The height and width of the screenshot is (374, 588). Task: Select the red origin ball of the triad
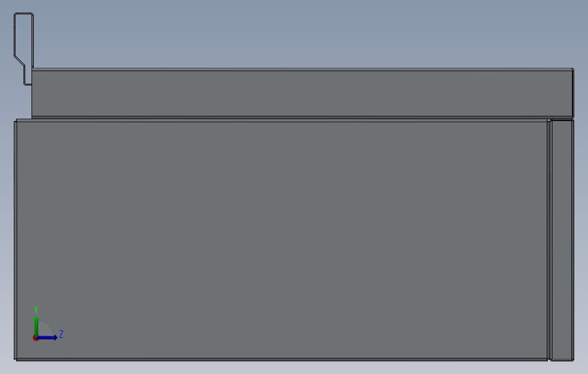pos(36,338)
